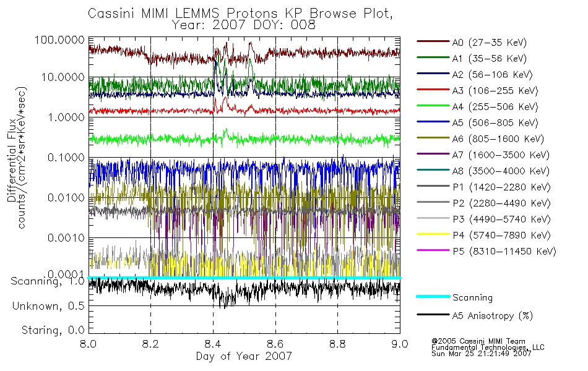The image size is (588, 371).
Task: Click the P4 (5740-7890 KeV) legend label
Action: click(x=501, y=236)
